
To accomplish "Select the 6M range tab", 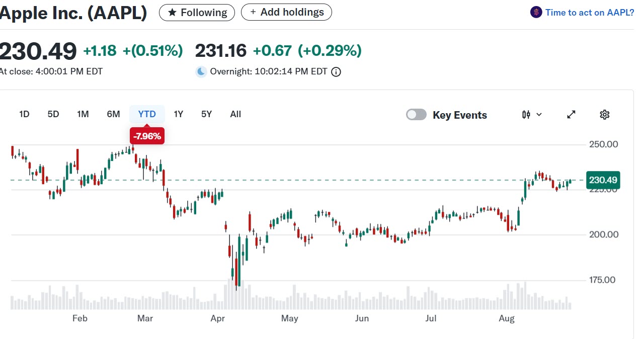I will 113,114.
